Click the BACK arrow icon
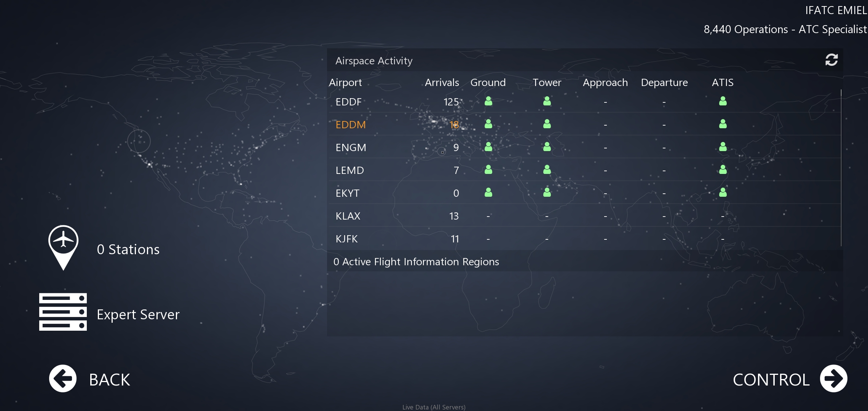The height and width of the screenshot is (411, 868). 63,379
